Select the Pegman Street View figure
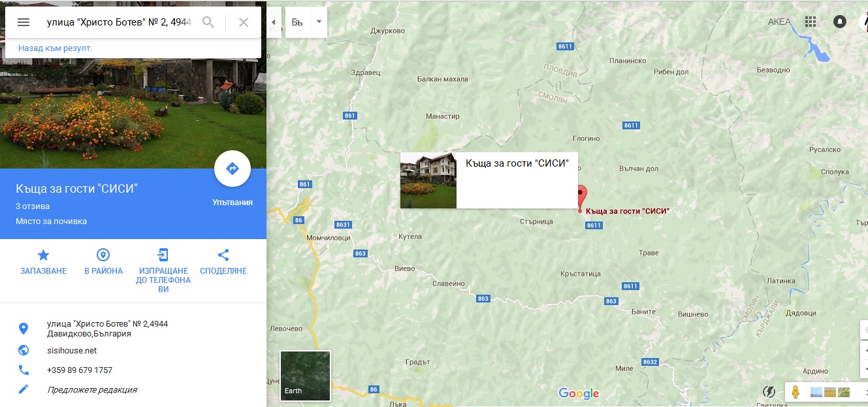This screenshot has height=407, width=868. click(x=795, y=392)
